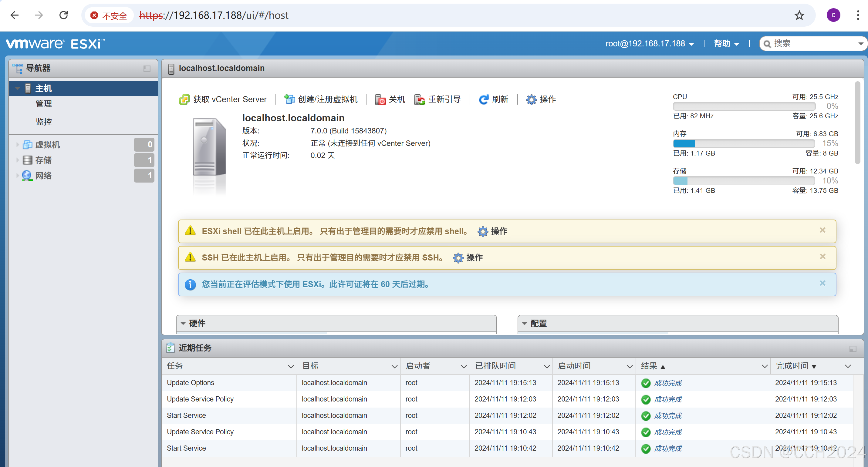868x467 pixels.
Task: Click the 虚拟机 count badge showing 0
Action: tap(144, 144)
